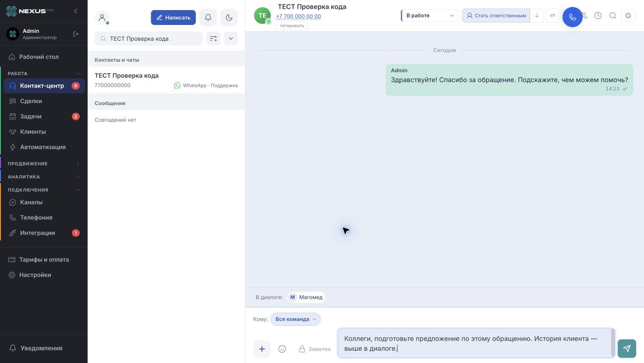Collapse the Работа section

coord(44,74)
